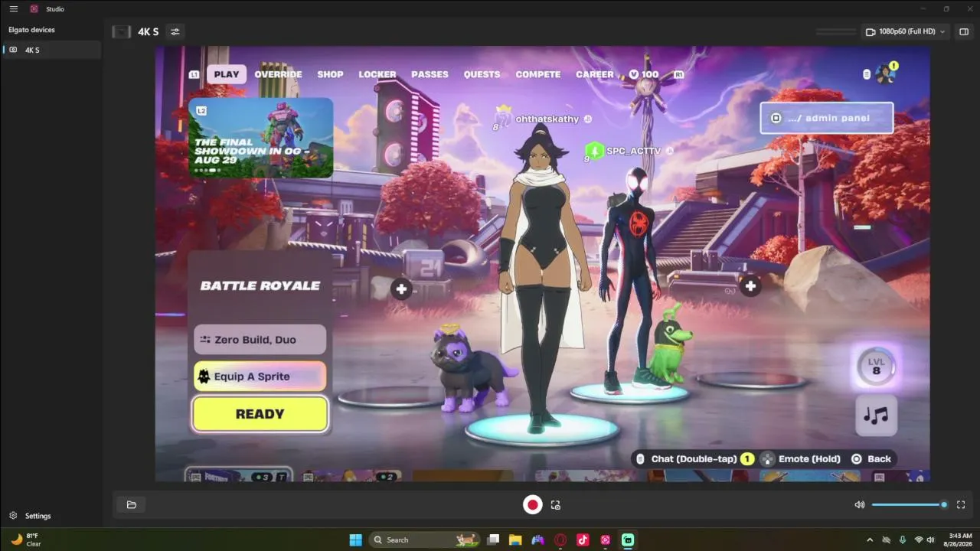
Task: Click the microphone icon in system tray
Action: (x=903, y=540)
